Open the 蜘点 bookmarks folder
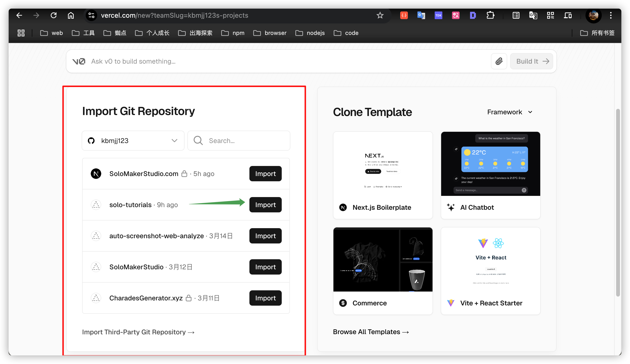This screenshot has width=630, height=364. (x=115, y=33)
